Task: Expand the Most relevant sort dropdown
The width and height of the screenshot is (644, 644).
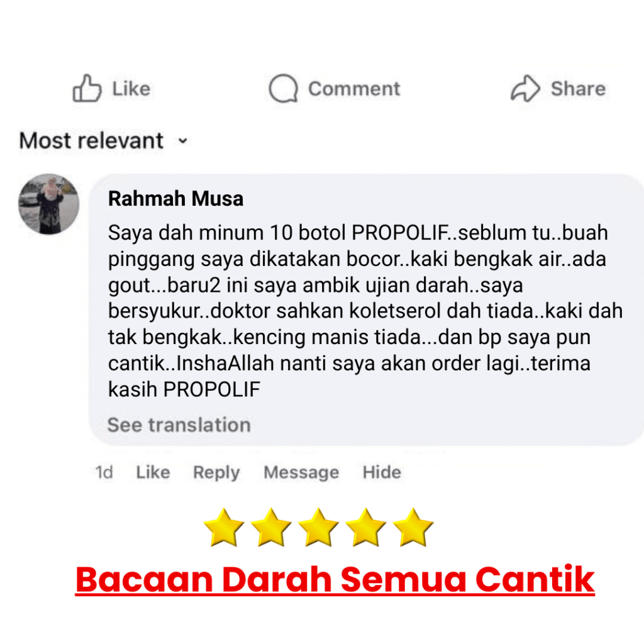Action: [x=104, y=140]
